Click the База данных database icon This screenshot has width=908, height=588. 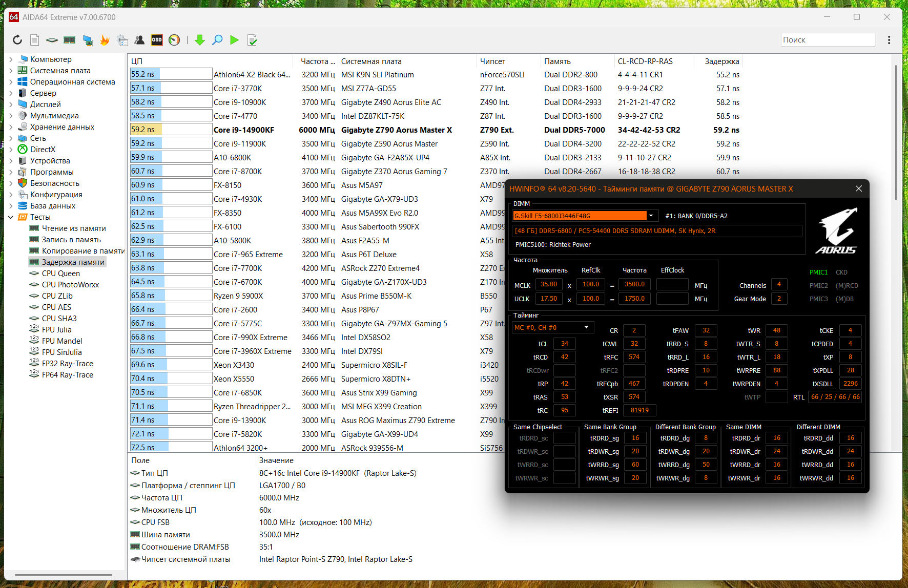pos(23,206)
